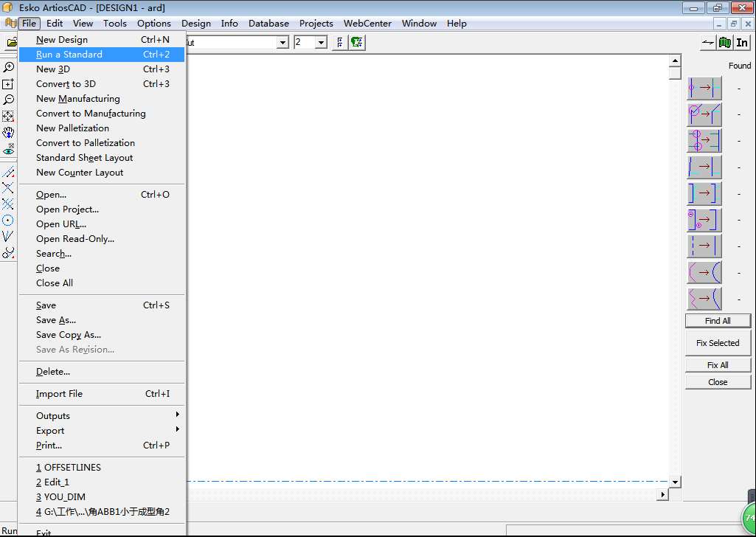Click the zoom out magnifier tool
This screenshot has width=756, height=537.
point(8,100)
